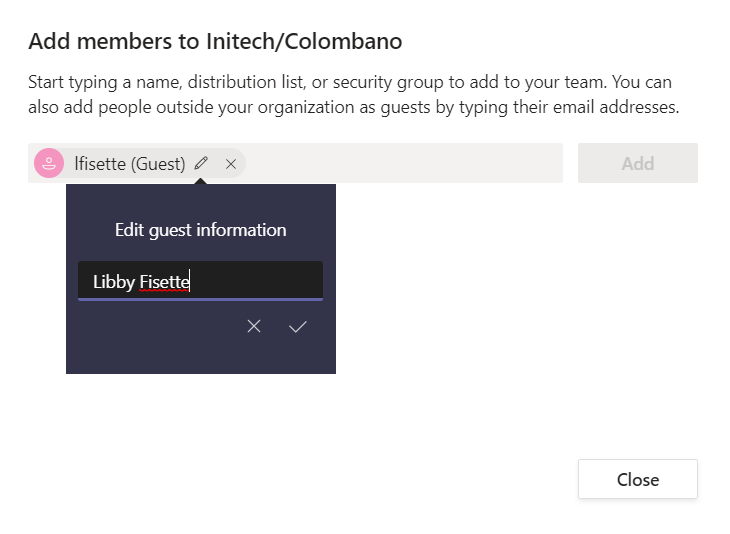Image resolution: width=730 pixels, height=534 pixels.
Task: Click the Edit guest information heading
Action: click(x=201, y=230)
